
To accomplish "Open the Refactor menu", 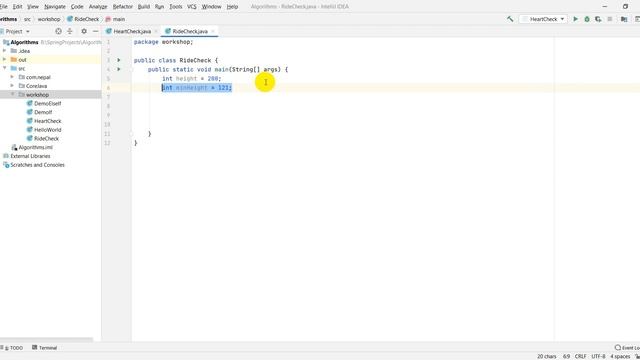I will click(122, 7).
